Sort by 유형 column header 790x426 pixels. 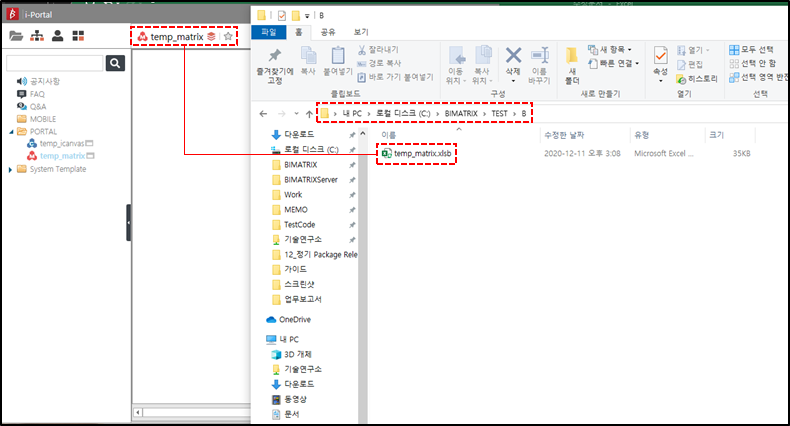tap(641, 134)
